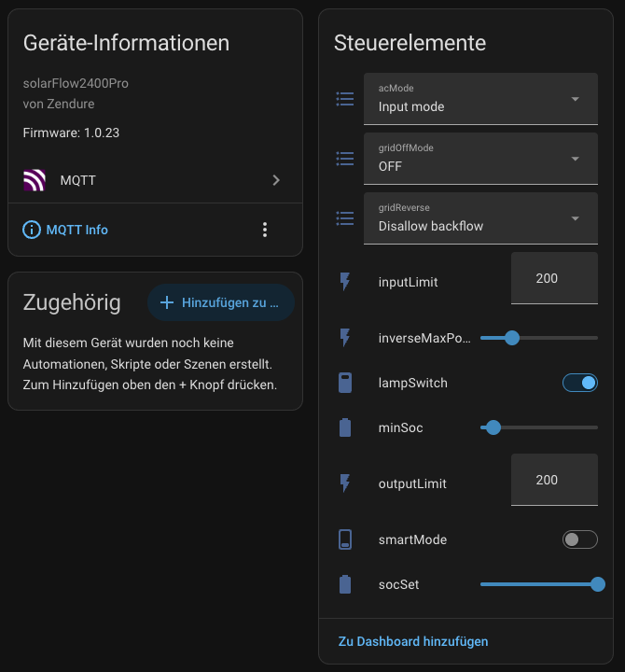Click Zu Dashboard hinzufügen
Image resolution: width=625 pixels, height=672 pixels.
click(x=413, y=641)
